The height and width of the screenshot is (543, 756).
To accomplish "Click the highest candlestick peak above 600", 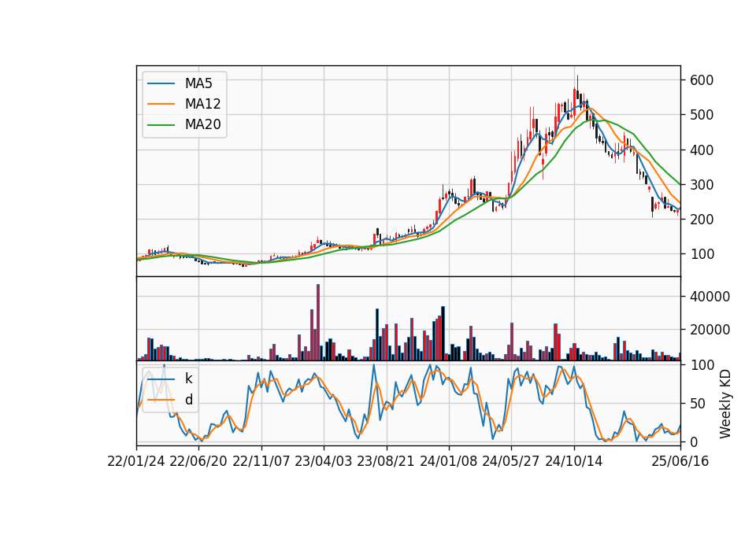I will click(x=577, y=89).
